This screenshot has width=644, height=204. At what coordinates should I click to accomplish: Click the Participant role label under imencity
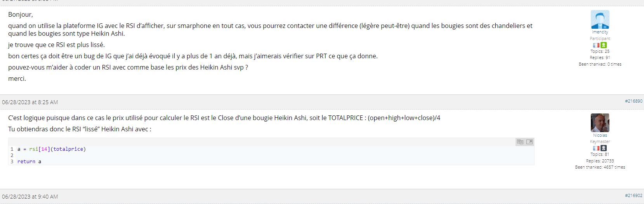600,38
